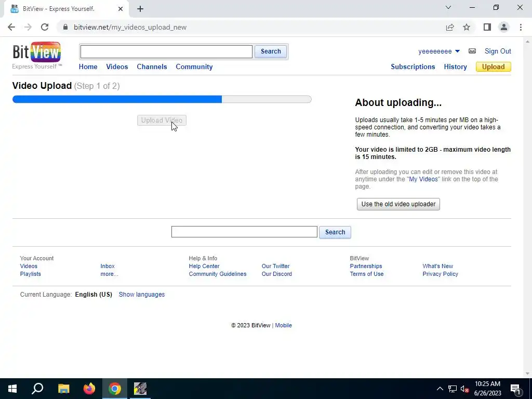Expand Show languages link
This screenshot has width=532, height=399.
click(x=141, y=295)
